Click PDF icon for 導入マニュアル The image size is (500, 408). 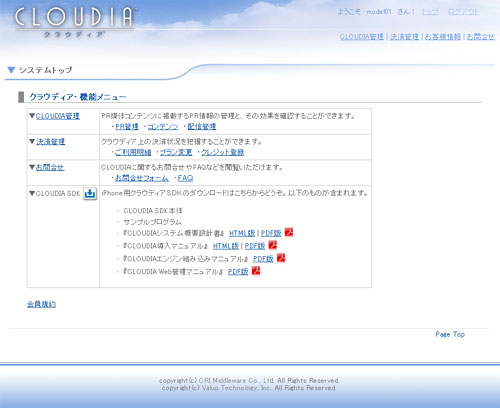(273, 245)
